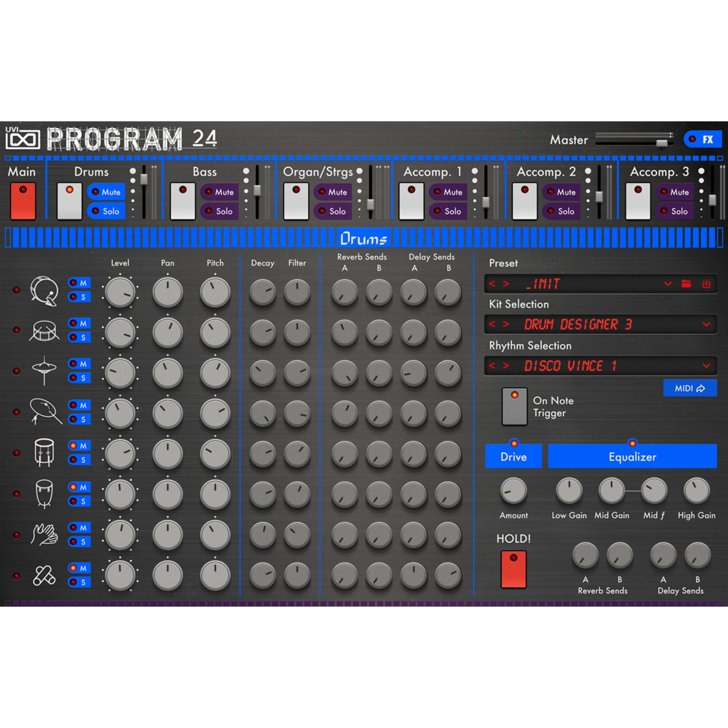
Task: Click the clap row red LED
Action: pyautogui.click(x=16, y=534)
